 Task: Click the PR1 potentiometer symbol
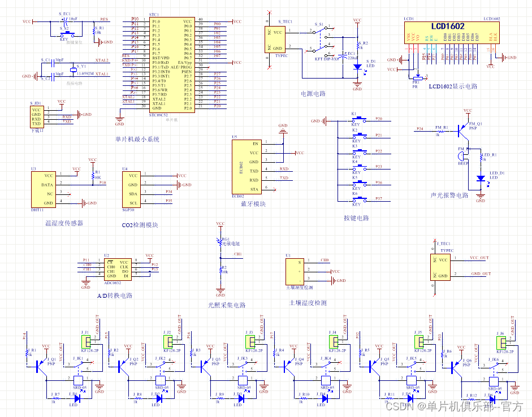click(x=418, y=78)
